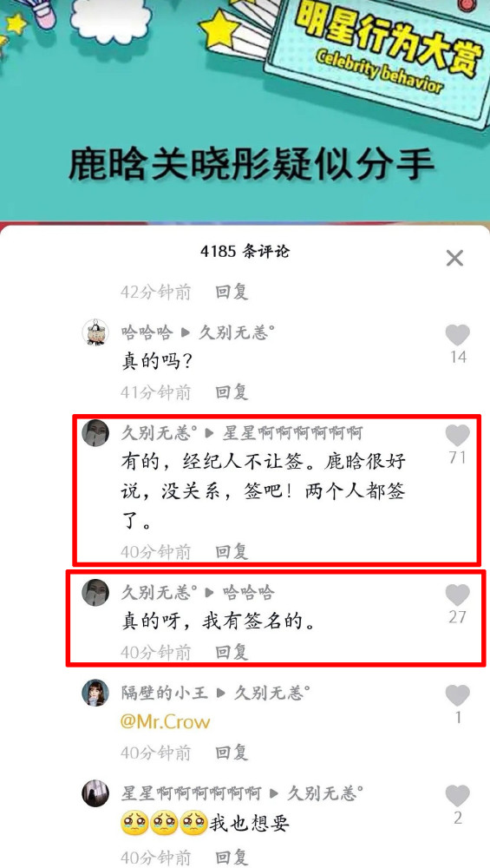
Task: Reply to the '真的吗？' comment
Action: click(232, 392)
